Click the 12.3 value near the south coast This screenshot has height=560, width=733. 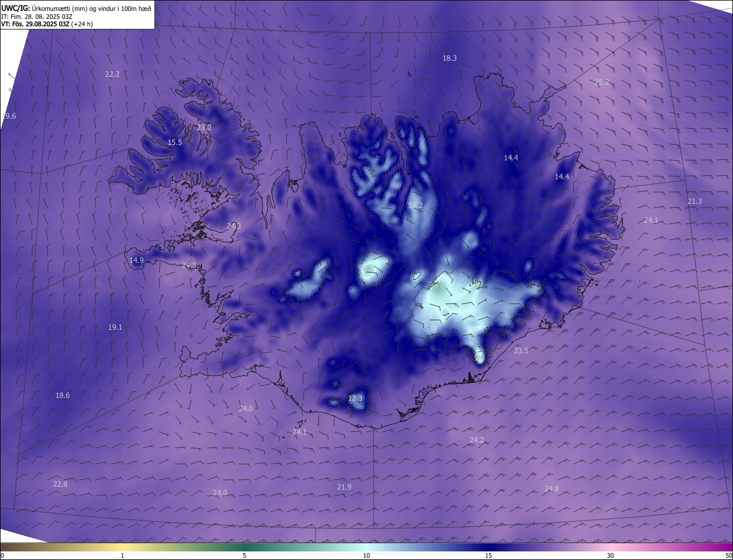(355, 398)
